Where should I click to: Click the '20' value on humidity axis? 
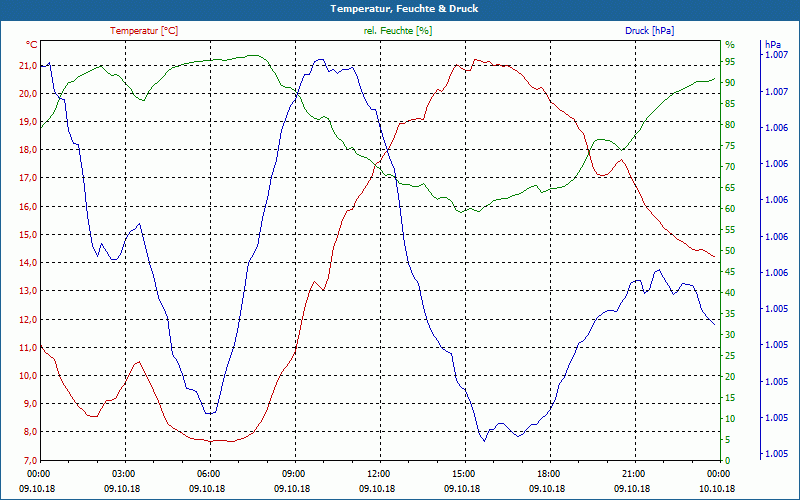[730, 377]
